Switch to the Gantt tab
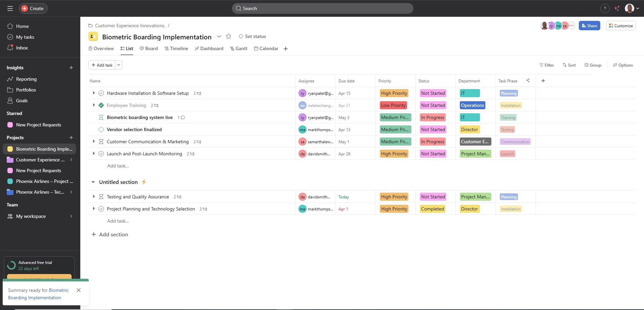The width and height of the screenshot is (644, 310). point(239,48)
